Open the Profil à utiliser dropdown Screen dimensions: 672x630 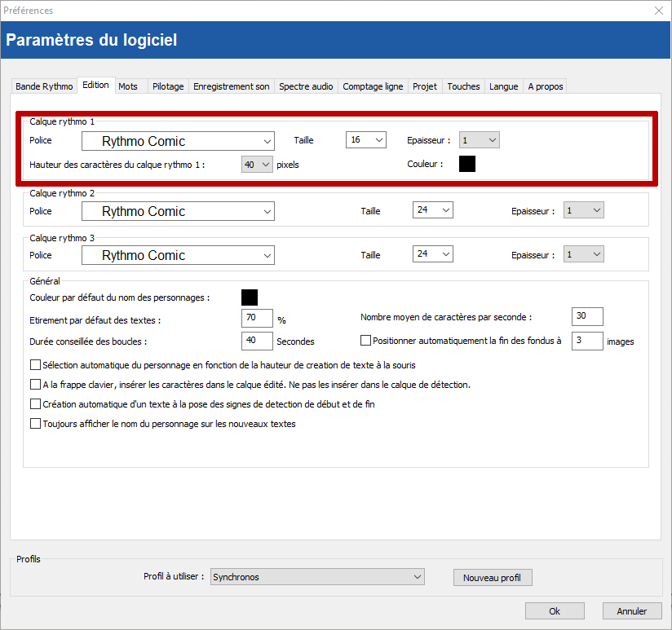tap(317, 577)
